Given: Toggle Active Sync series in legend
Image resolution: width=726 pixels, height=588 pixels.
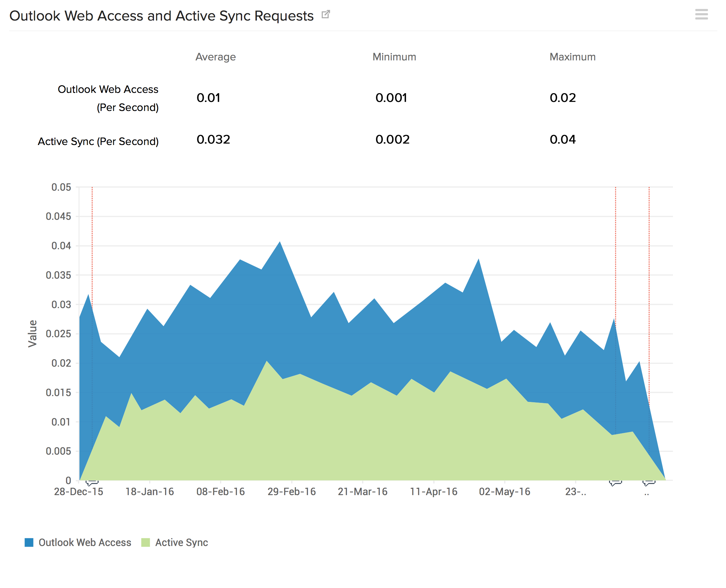Looking at the screenshot, I should tap(181, 542).
